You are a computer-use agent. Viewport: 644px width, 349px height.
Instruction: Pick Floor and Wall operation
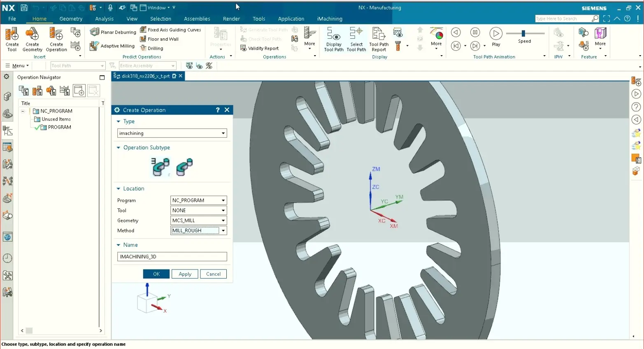pyautogui.click(x=159, y=39)
